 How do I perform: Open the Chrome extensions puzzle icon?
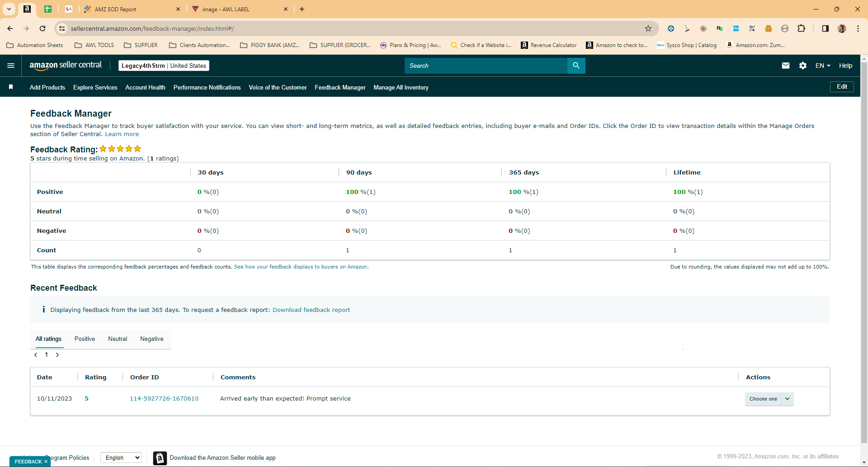tap(801, 28)
